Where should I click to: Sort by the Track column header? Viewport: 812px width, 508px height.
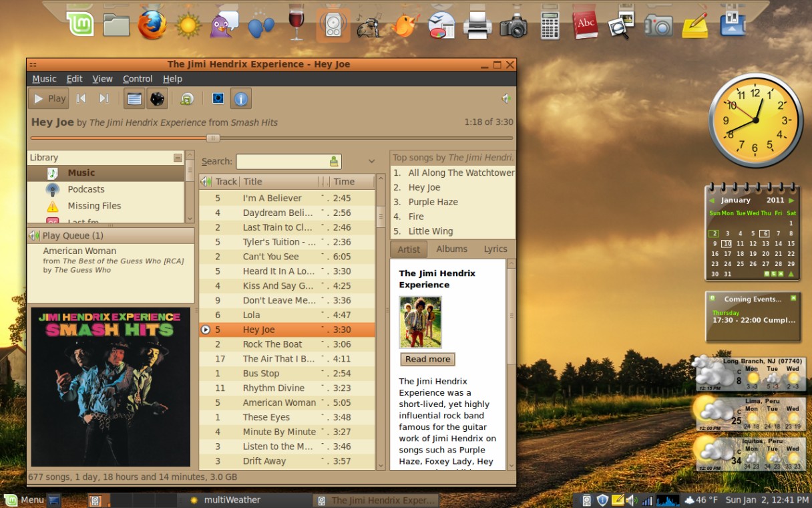pyautogui.click(x=226, y=182)
